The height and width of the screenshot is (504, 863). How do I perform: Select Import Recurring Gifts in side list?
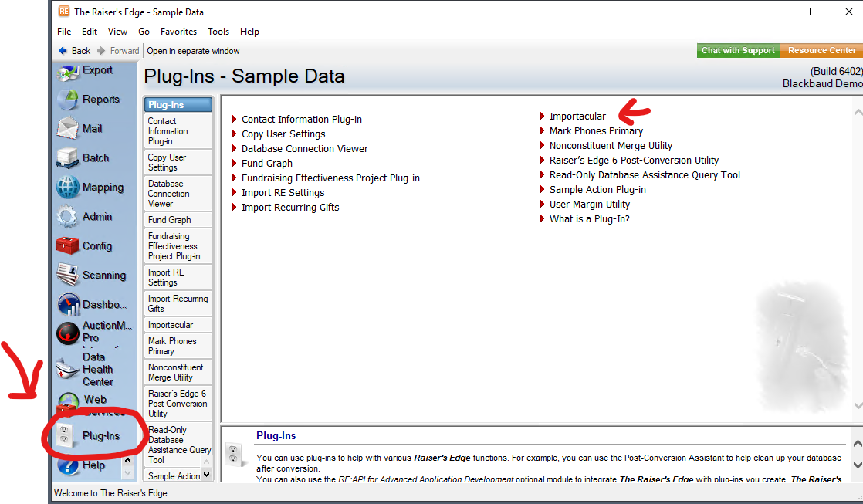click(x=178, y=304)
